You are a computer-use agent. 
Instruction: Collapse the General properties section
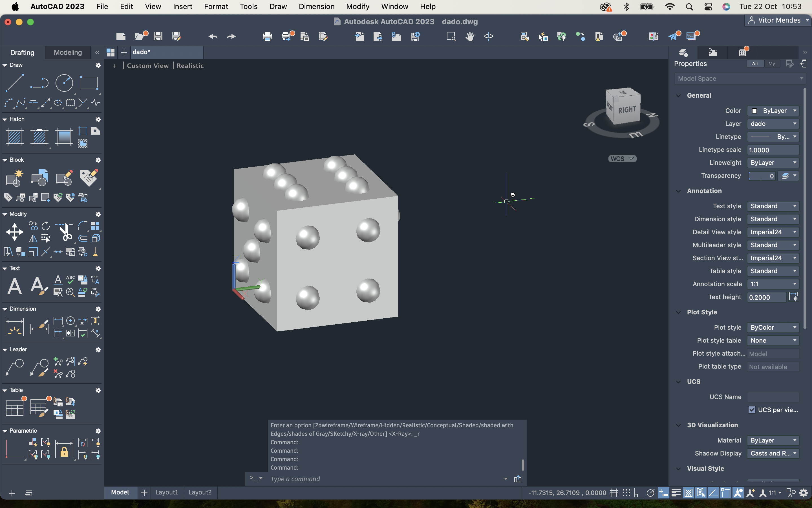tap(678, 95)
